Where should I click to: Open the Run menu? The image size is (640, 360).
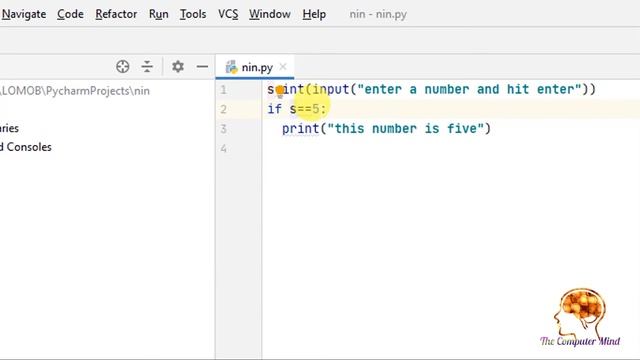[x=158, y=14]
